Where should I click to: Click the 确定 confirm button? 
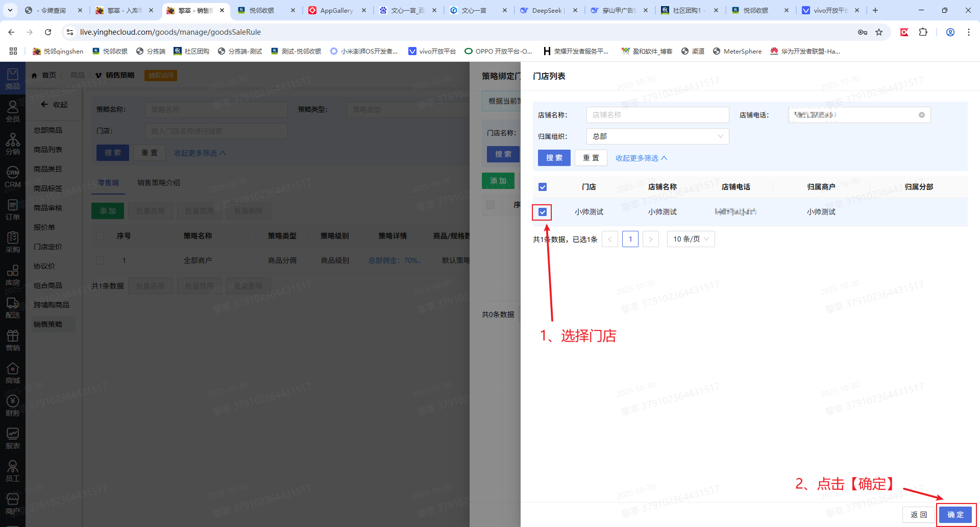955,515
